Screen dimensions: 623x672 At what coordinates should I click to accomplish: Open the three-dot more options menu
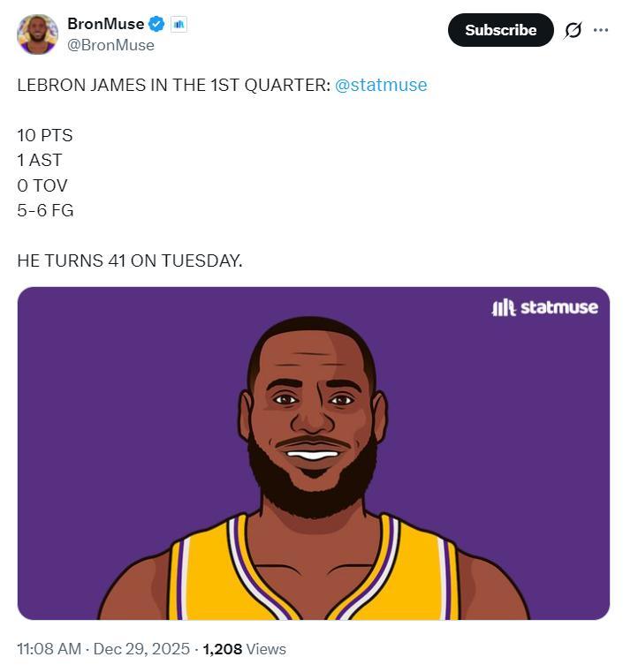pos(601,30)
